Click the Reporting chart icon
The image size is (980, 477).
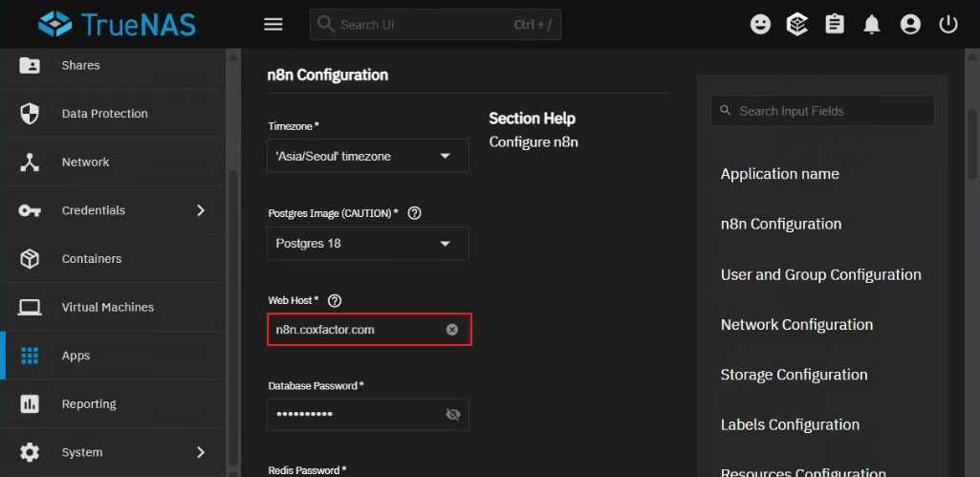pos(30,403)
